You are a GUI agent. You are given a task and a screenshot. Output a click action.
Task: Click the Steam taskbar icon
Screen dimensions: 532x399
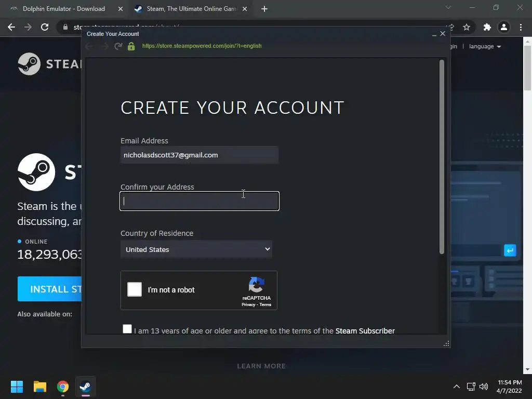(86, 387)
